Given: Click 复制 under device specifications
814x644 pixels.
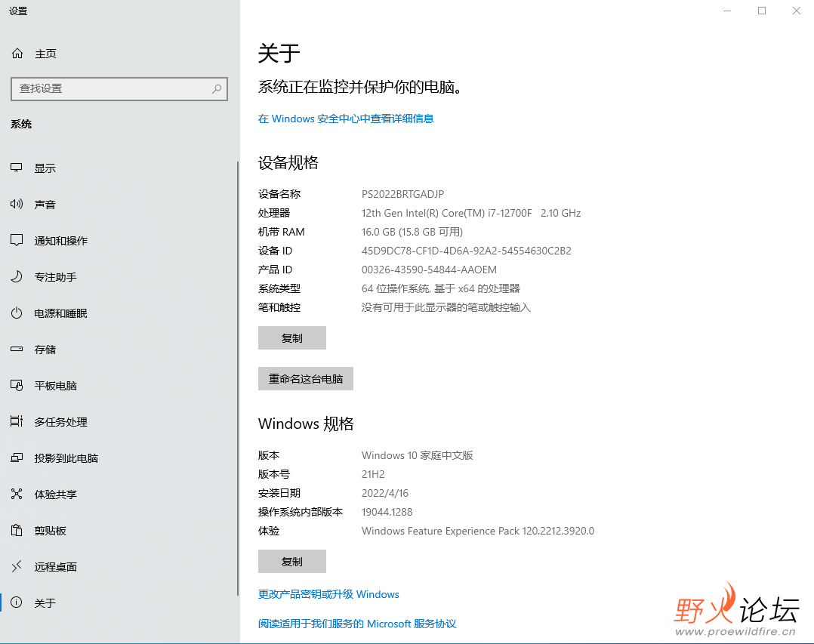Looking at the screenshot, I should (x=291, y=337).
